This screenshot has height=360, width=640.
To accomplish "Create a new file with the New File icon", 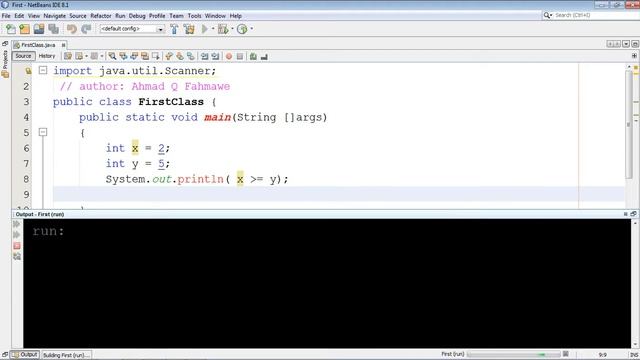I will point(11,29).
